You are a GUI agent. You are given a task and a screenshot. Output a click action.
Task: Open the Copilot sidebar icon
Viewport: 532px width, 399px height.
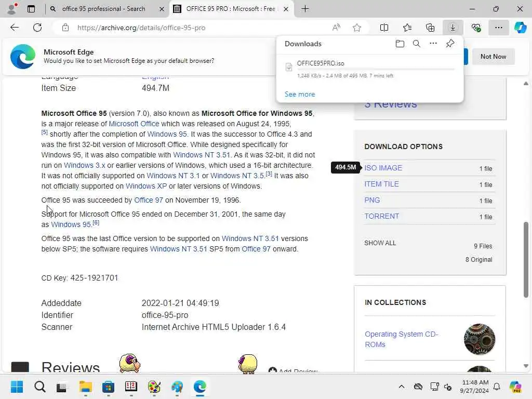(520, 28)
